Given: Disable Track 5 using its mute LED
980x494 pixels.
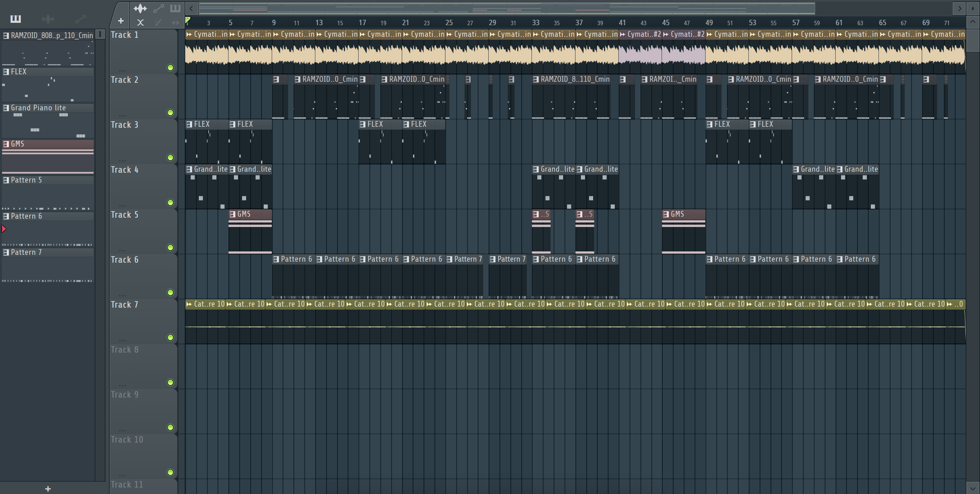Looking at the screenshot, I should 171,247.
